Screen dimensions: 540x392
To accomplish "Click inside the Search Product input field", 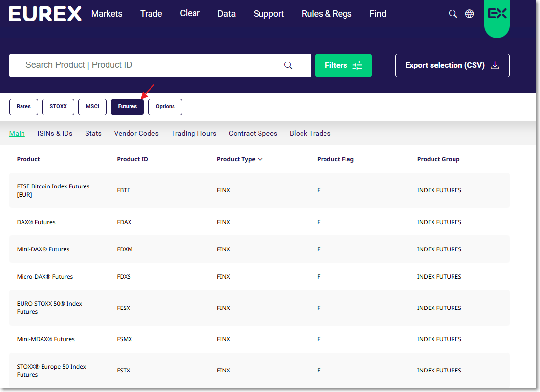I will click(147, 65).
